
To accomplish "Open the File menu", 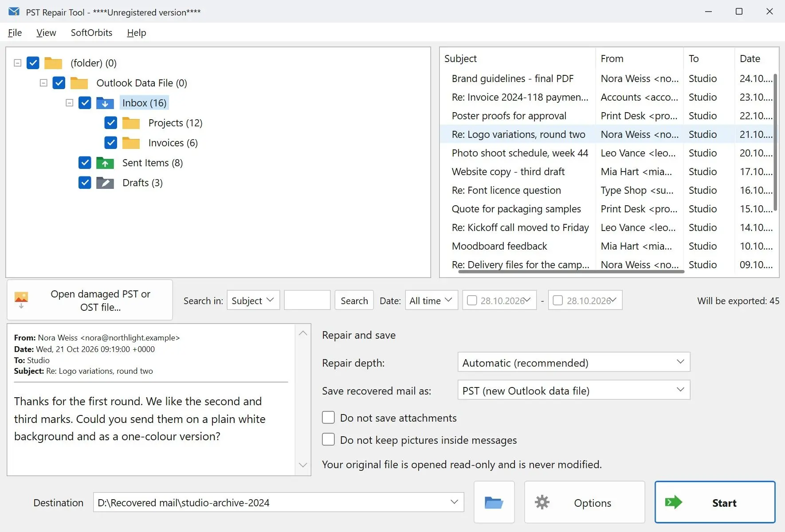I will [x=15, y=33].
